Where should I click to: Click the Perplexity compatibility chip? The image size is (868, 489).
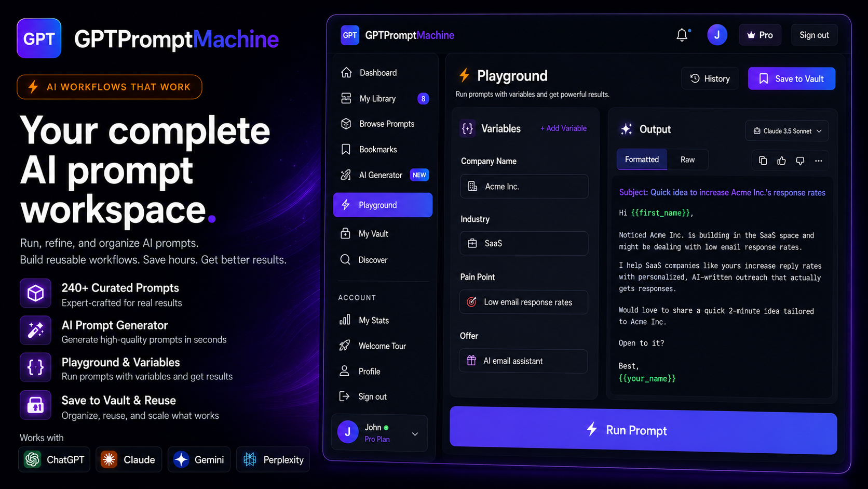(x=273, y=459)
